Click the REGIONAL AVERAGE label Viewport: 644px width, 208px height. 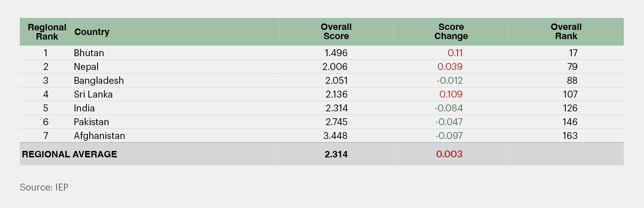tap(69, 154)
